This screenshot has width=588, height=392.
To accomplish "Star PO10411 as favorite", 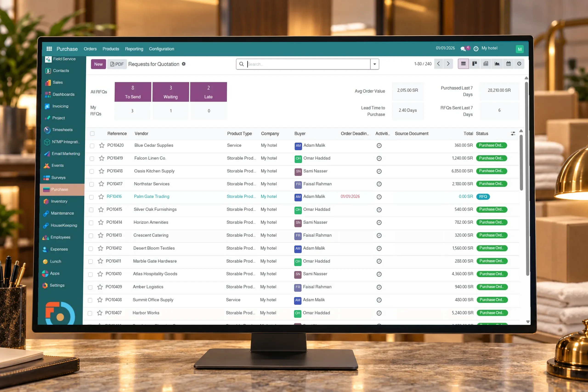I will click(100, 261).
